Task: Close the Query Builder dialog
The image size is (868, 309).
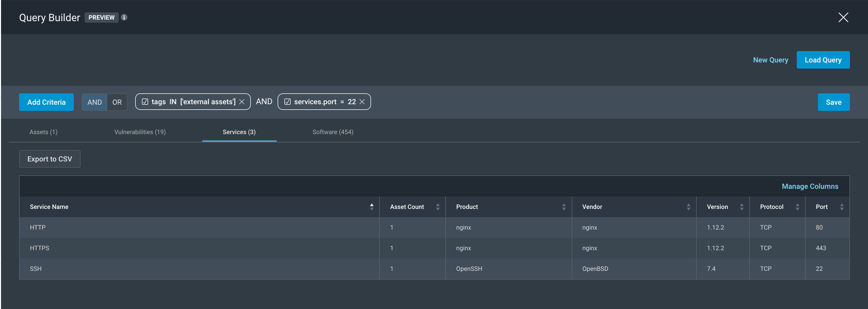Action: (843, 18)
